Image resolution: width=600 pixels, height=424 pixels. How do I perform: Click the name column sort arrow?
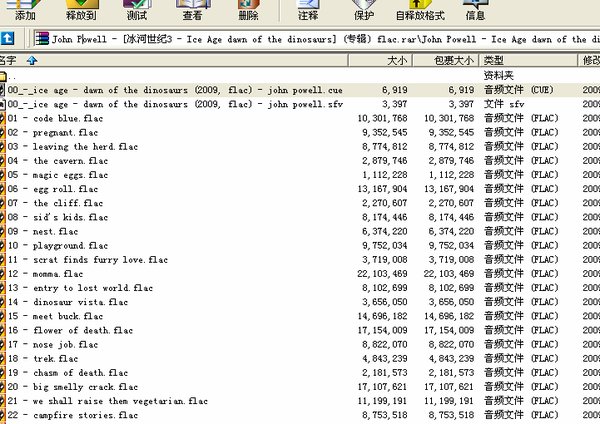tap(32, 60)
